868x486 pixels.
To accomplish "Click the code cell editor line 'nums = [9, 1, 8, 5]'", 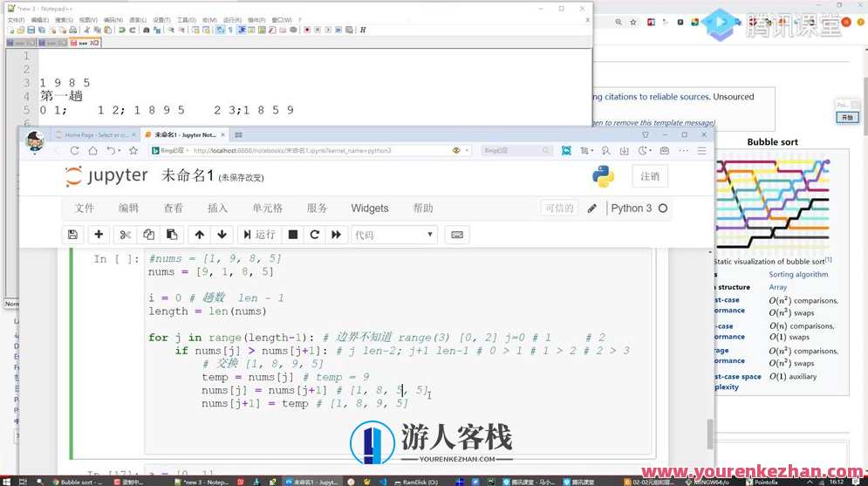I will tap(210, 271).
